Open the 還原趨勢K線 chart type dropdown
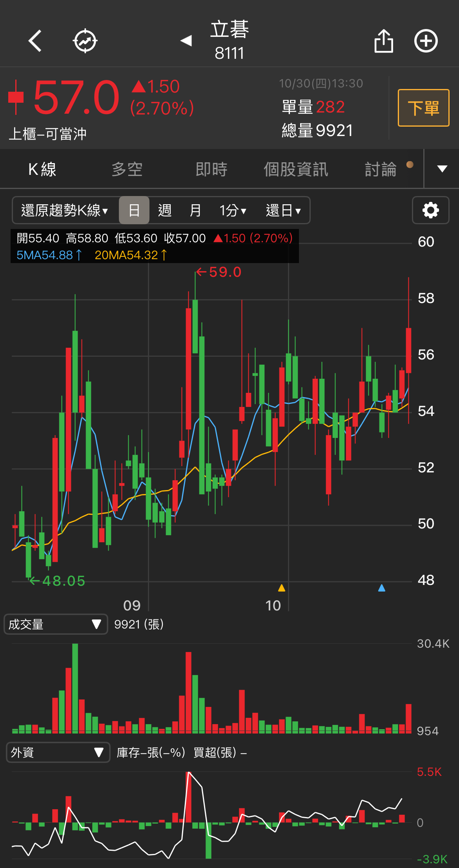This screenshot has width=459, height=868. pos(65,211)
